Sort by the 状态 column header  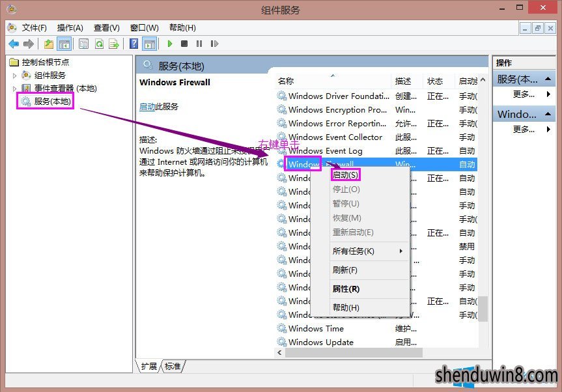tap(439, 81)
